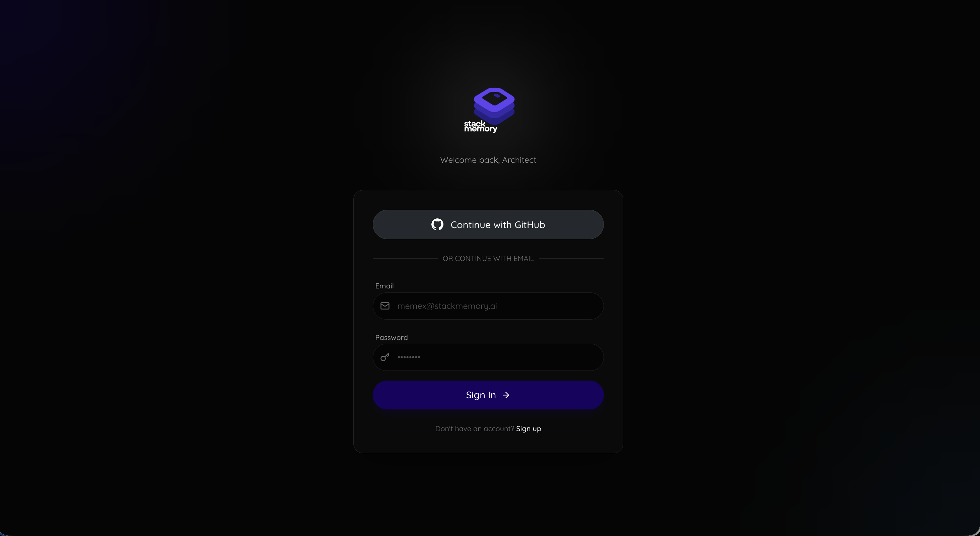Click the Email field label

pyautogui.click(x=384, y=286)
